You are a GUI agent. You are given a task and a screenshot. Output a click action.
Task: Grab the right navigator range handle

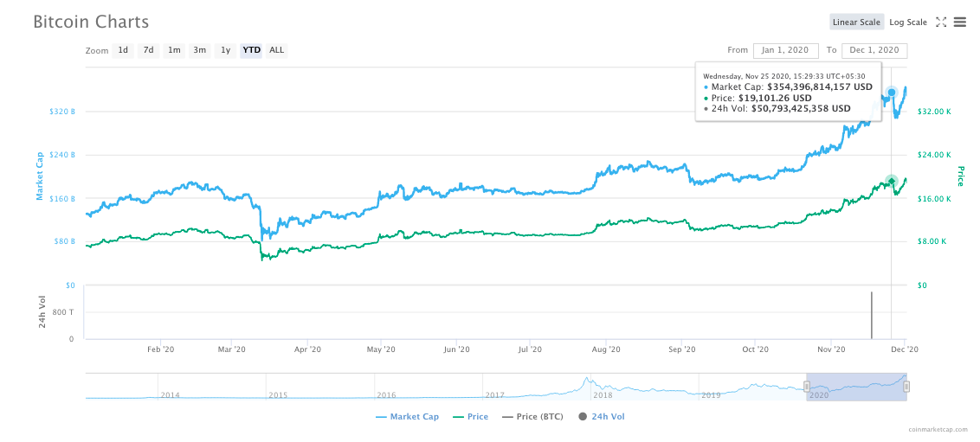[x=906, y=387]
